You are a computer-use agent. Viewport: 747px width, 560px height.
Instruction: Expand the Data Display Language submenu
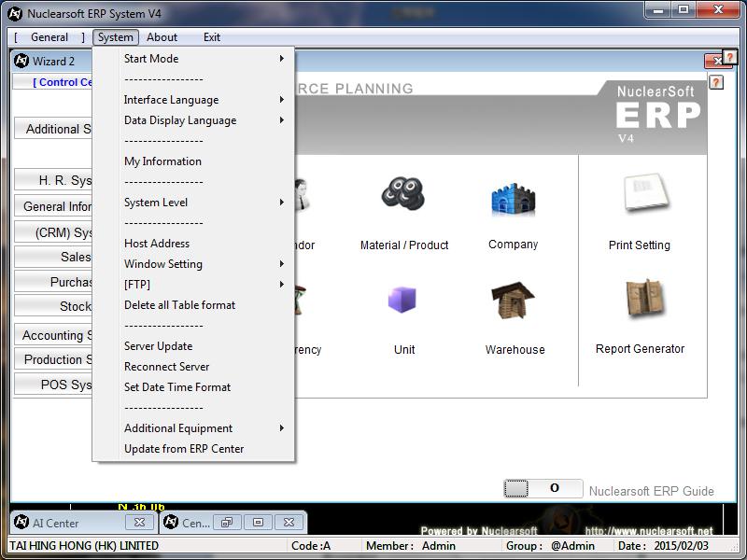[x=193, y=120]
